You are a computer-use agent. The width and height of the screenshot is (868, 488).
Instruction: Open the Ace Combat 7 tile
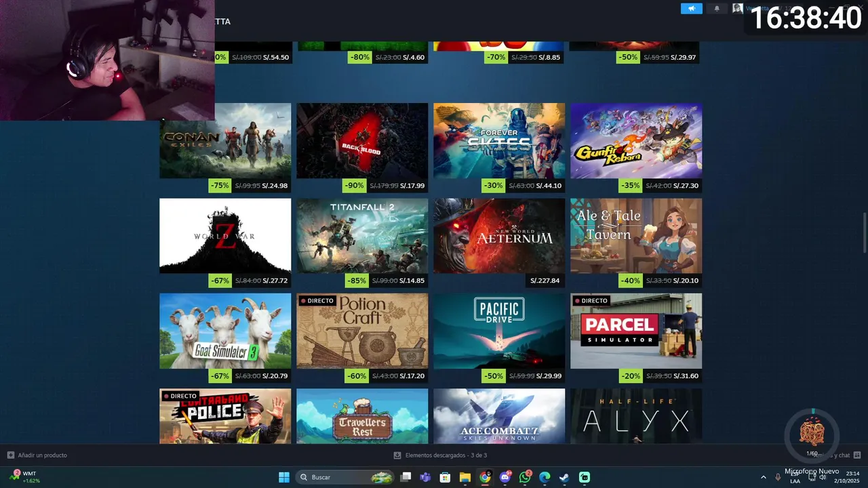tap(499, 416)
